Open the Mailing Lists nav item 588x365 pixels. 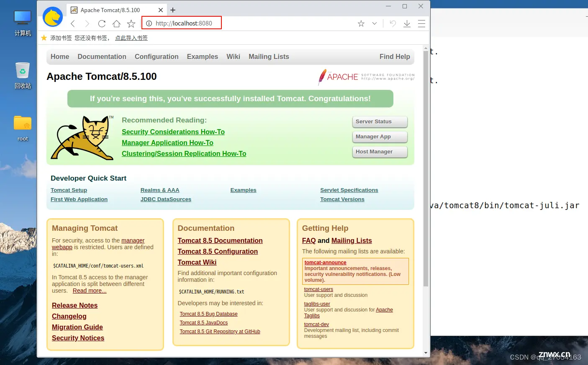tap(269, 56)
